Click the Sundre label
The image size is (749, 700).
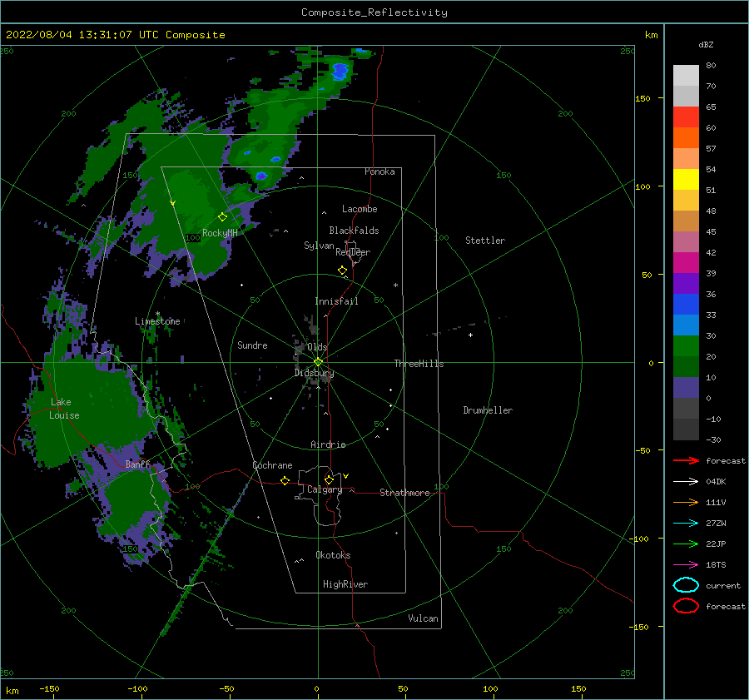(x=252, y=345)
